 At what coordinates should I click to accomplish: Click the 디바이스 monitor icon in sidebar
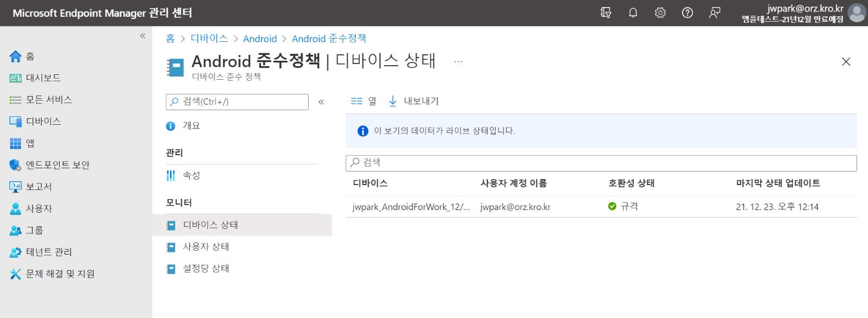[15, 122]
